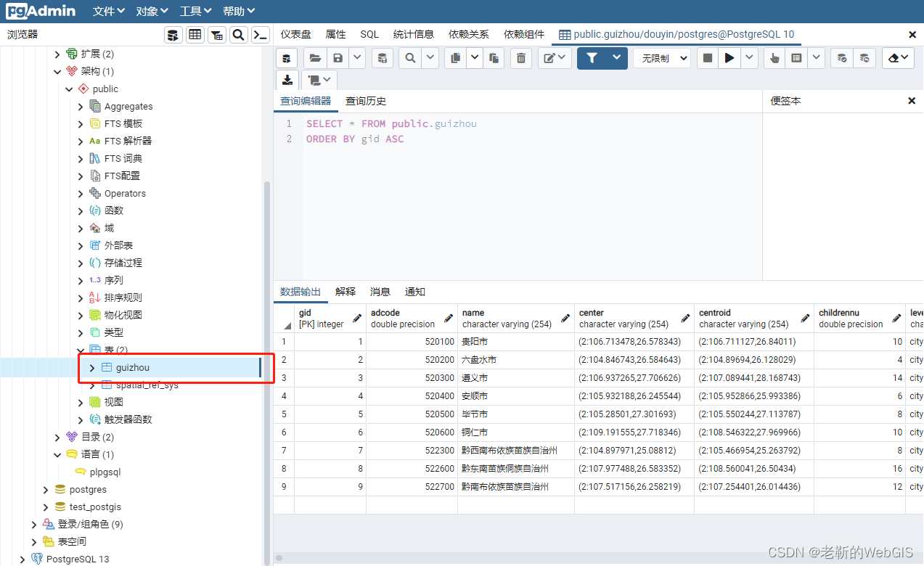This screenshot has width=924, height=566.
Task: Open the PSQL terminal tool icon
Action: (260, 34)
